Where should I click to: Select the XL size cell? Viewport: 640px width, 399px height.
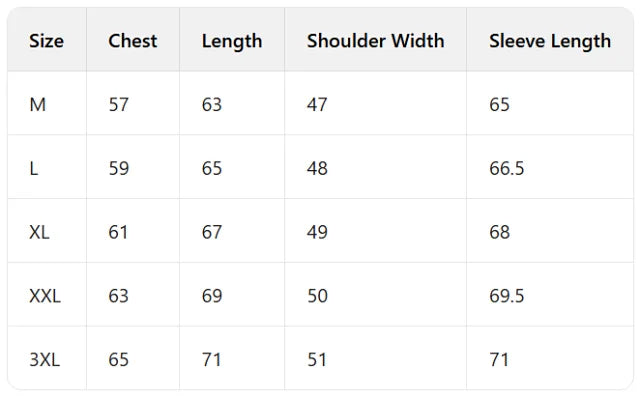(39, 233)
